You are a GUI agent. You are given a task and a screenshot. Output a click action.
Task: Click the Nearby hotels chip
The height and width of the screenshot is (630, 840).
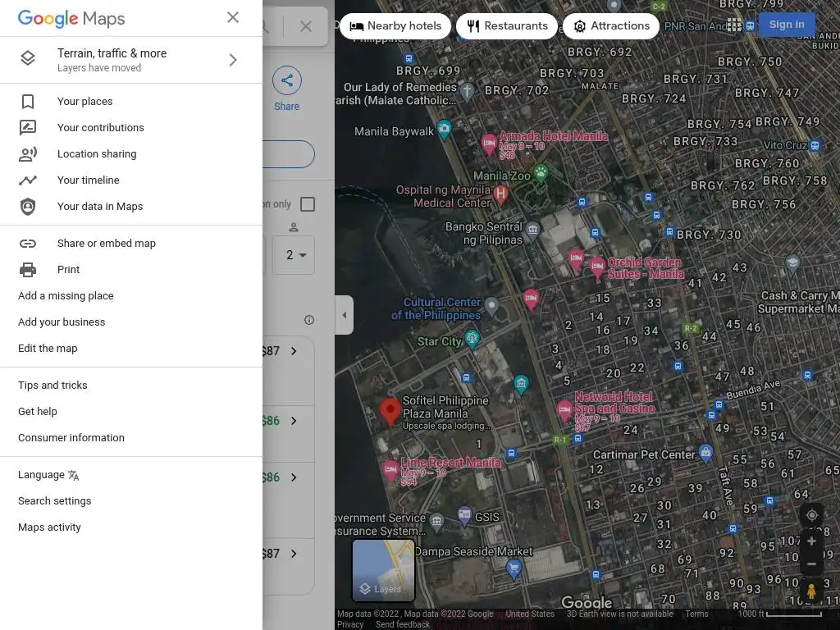395,26
